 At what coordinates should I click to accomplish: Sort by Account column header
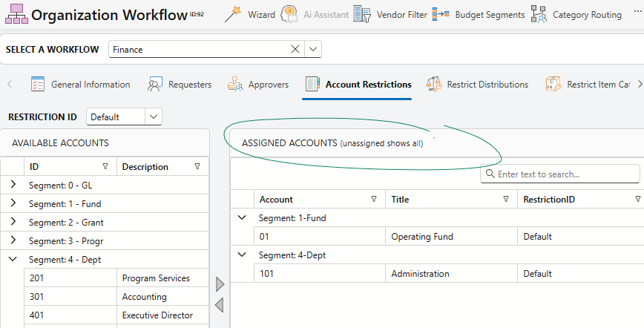[276, 200]
